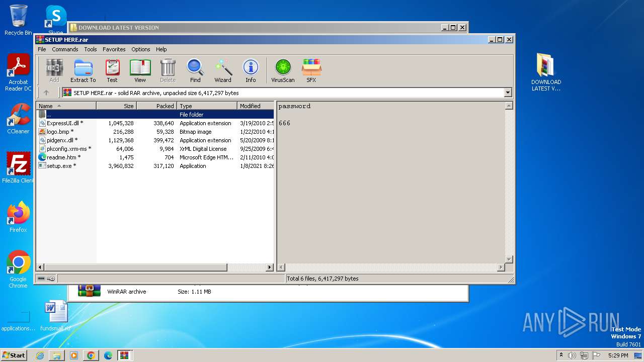The image size is (644, 362).
Task: Click the logo.bmp bitmap icon
Action: pyautogui.click(x=42, y=132)
